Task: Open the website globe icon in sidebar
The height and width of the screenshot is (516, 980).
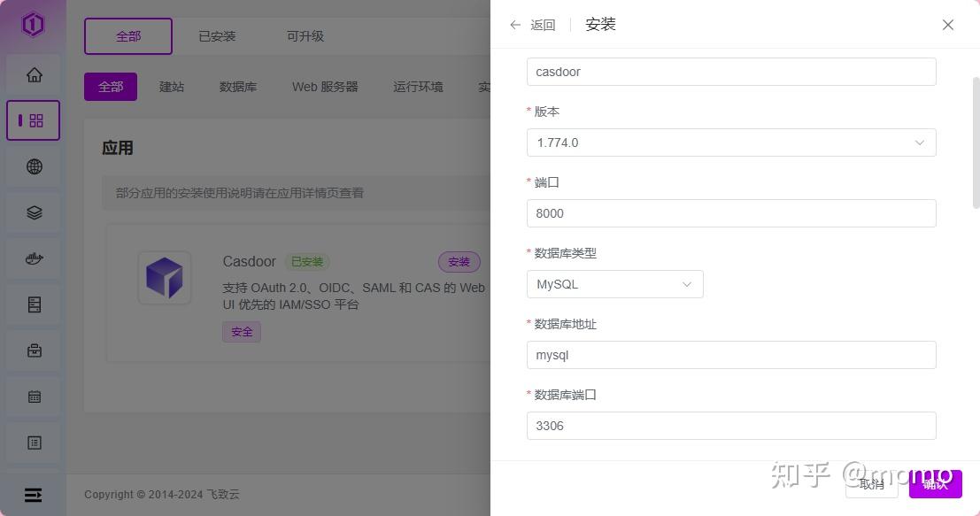Action: coord(33,166)
